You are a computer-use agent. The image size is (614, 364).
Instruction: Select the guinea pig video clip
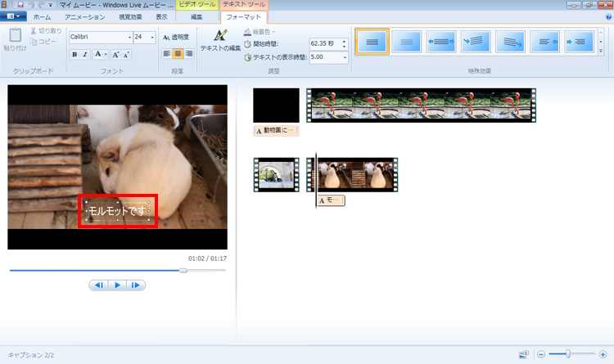coord(352,174)
